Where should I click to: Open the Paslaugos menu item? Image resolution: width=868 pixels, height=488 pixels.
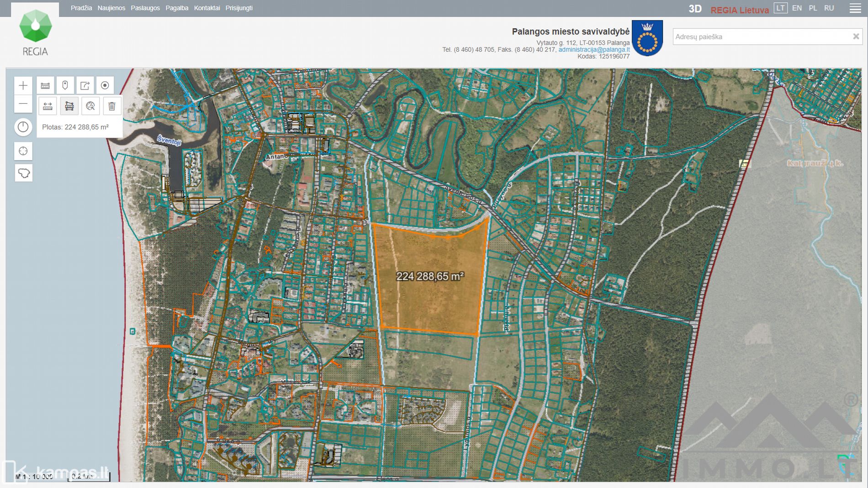pos(145,8)
